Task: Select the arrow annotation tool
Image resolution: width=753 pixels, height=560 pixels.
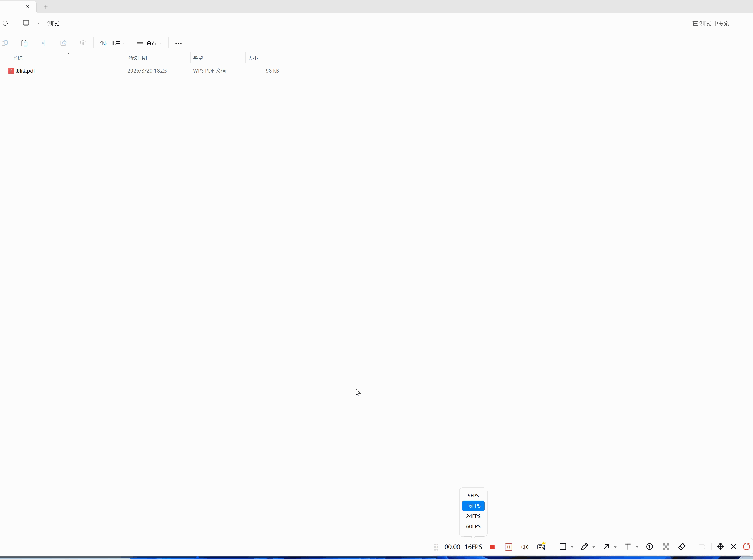Action: [606, 546]
